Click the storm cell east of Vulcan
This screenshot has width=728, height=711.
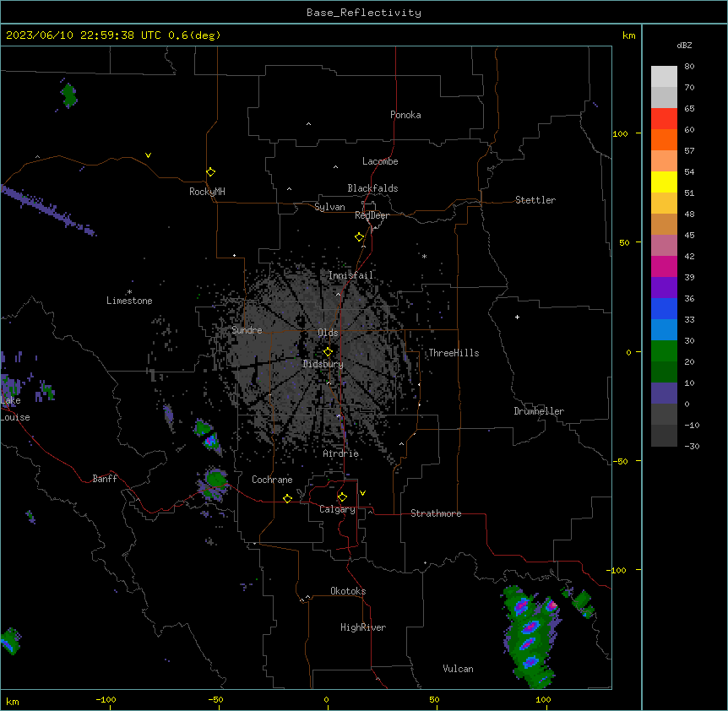531,636
